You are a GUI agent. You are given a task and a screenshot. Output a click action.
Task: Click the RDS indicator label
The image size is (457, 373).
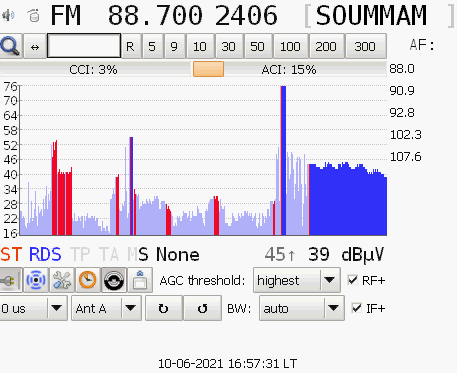45,254
